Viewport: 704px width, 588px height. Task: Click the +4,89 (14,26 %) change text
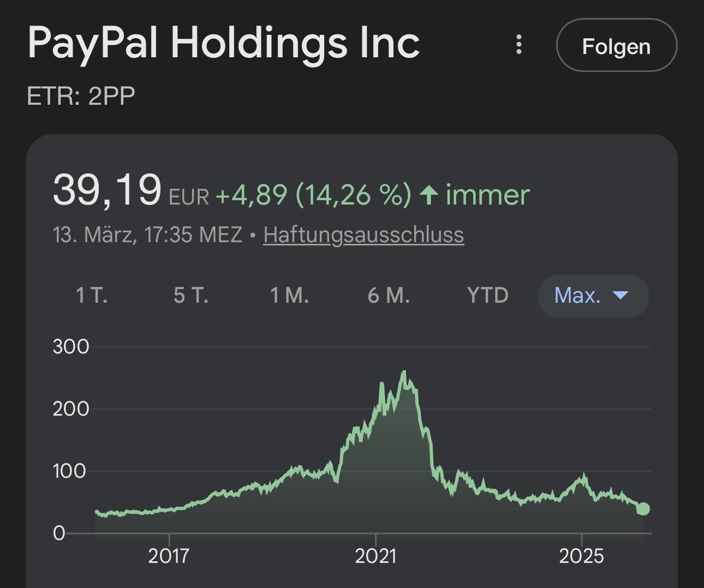point(313,195)
